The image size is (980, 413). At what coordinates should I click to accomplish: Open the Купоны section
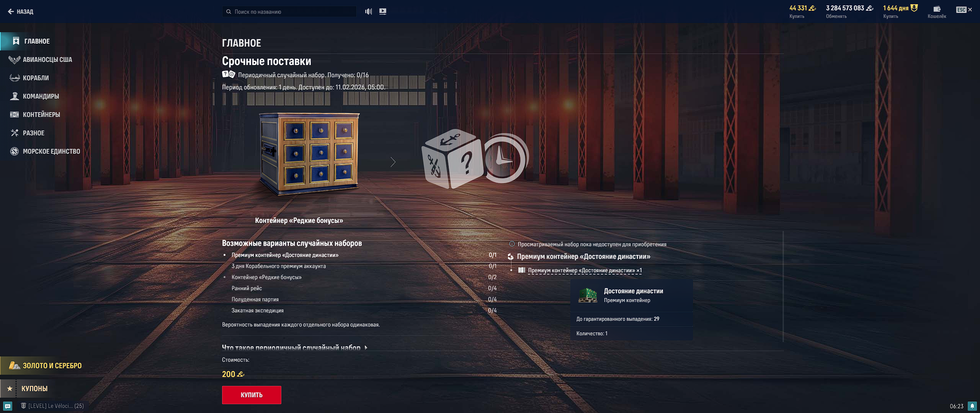tap(34, 389)
